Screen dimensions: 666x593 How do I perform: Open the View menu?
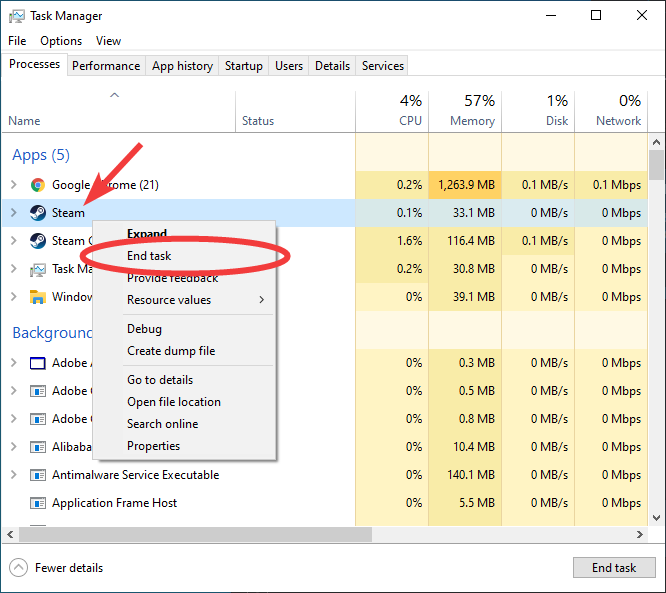108,41
